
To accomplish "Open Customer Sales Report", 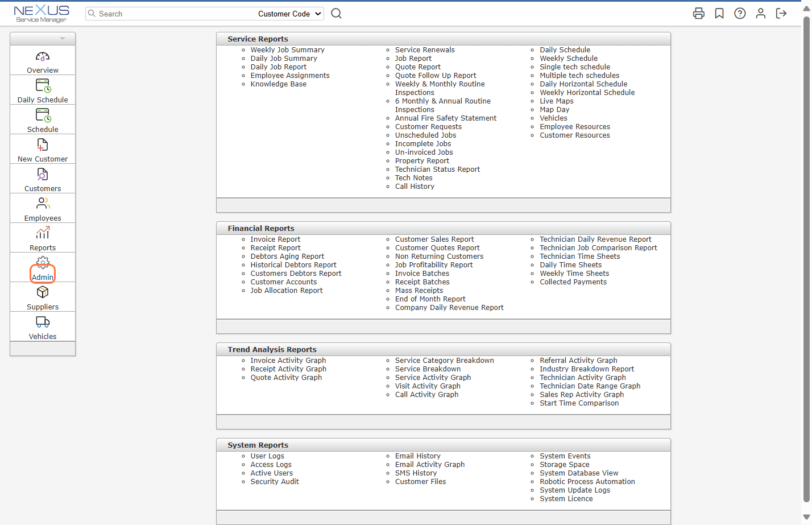I will [x=434, y=239].
